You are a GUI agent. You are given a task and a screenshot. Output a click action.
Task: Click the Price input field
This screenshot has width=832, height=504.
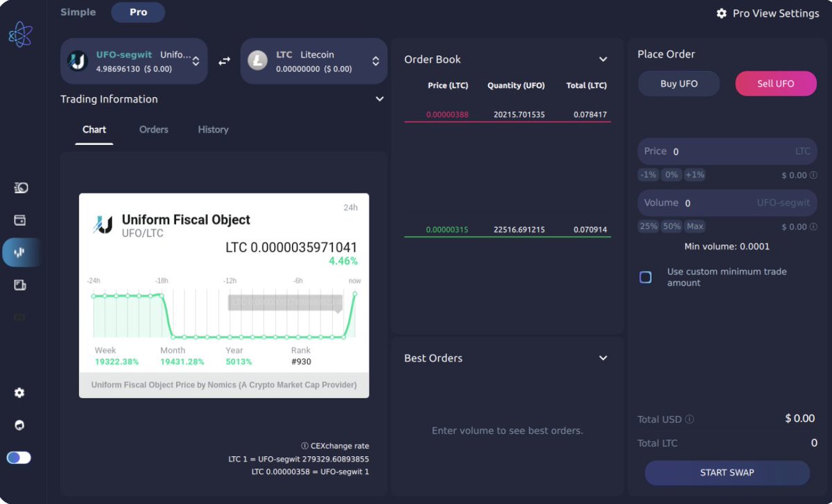point(727,151)
